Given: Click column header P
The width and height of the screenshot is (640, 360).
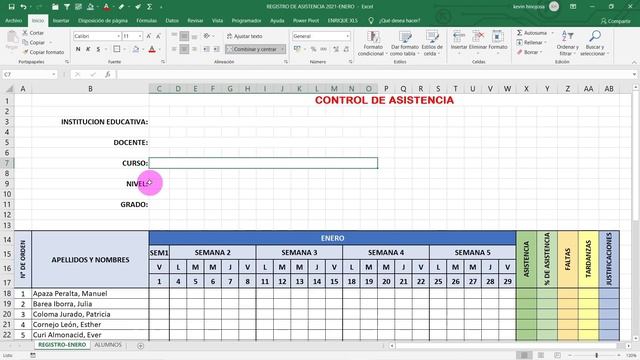Looking at the screenshot, I should [x=386, y=89].
